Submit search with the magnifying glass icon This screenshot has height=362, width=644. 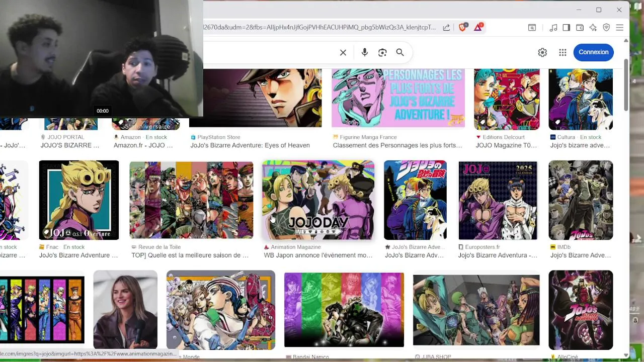click(400, 52)
